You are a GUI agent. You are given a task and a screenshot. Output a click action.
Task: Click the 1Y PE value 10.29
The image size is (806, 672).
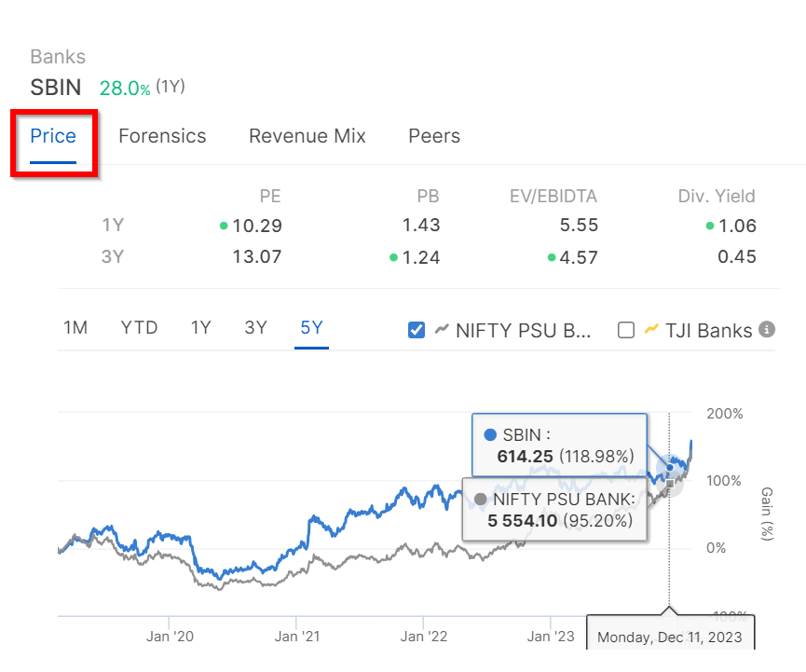coord(257,226)
